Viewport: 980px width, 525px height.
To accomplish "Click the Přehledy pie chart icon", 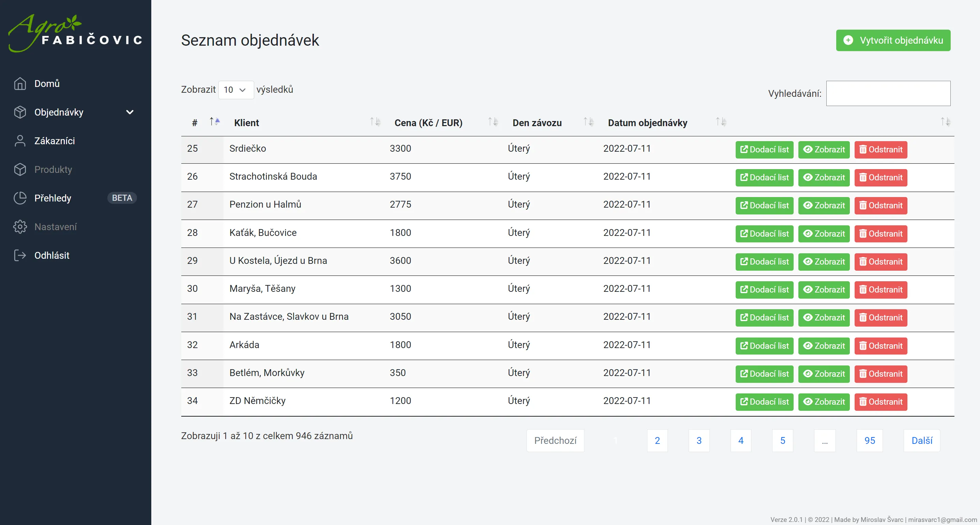I will tap(20, 198).
